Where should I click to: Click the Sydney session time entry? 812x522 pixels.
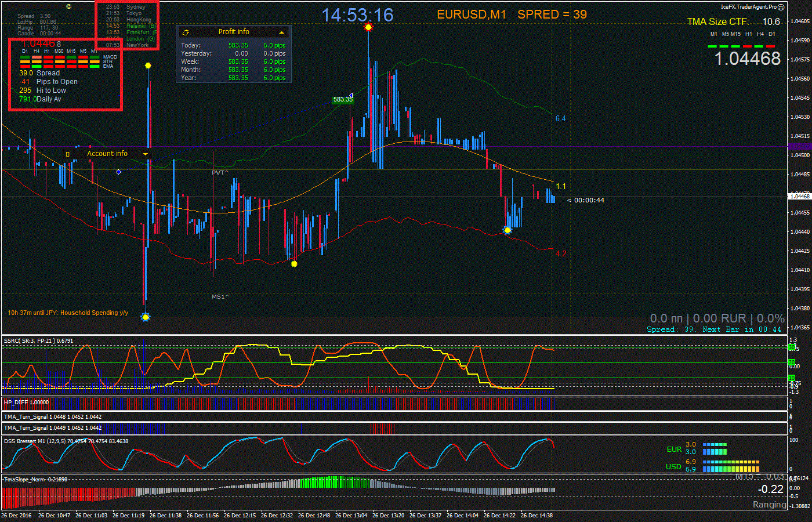[126, 7]
